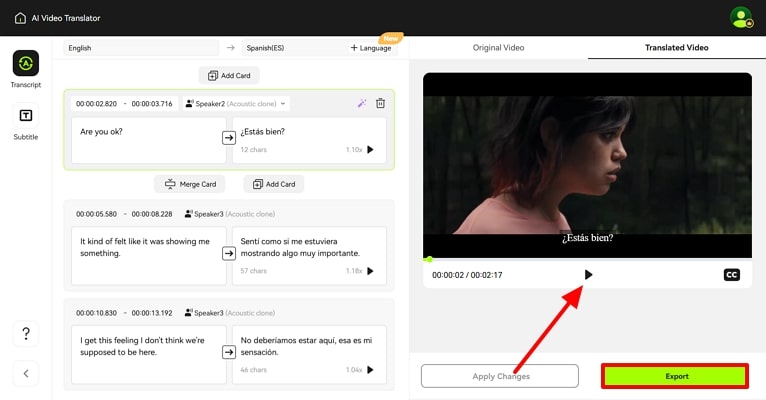The height and width of the screenshot is (400, 766).
Task: Click top Add Card button
Action: [229, 76]
